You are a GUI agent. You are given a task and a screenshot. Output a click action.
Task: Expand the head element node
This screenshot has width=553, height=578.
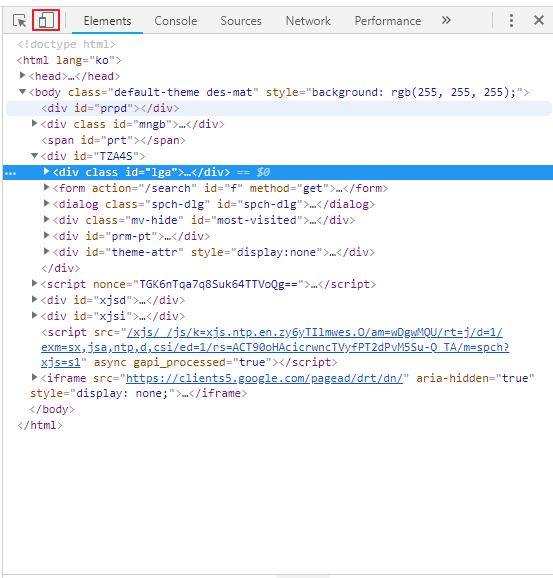(22, 76)
